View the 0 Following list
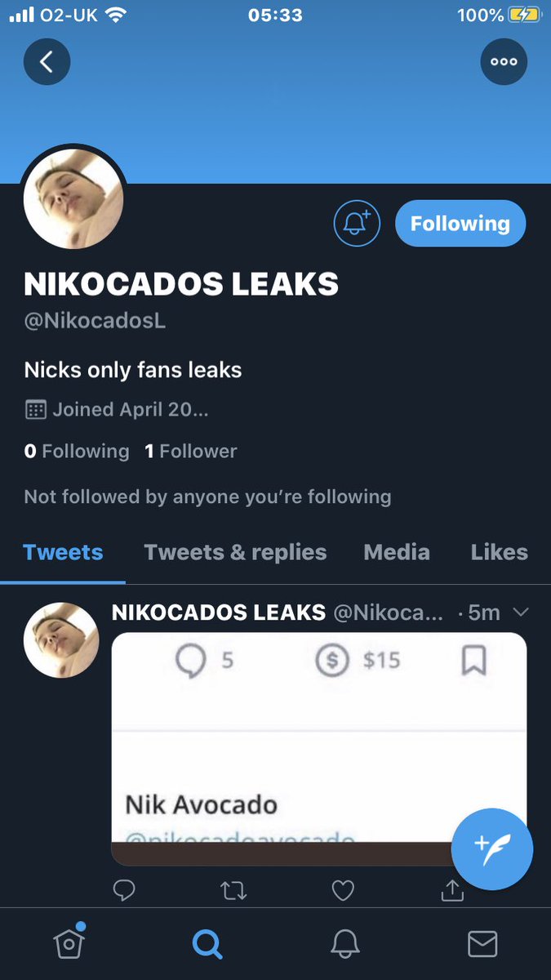This screenshot has height=980, width=551. 77,451
